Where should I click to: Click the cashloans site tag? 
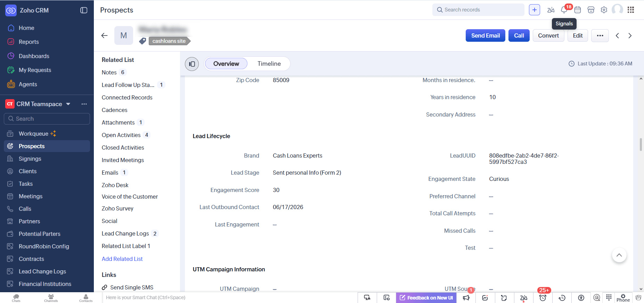point(169,41)
